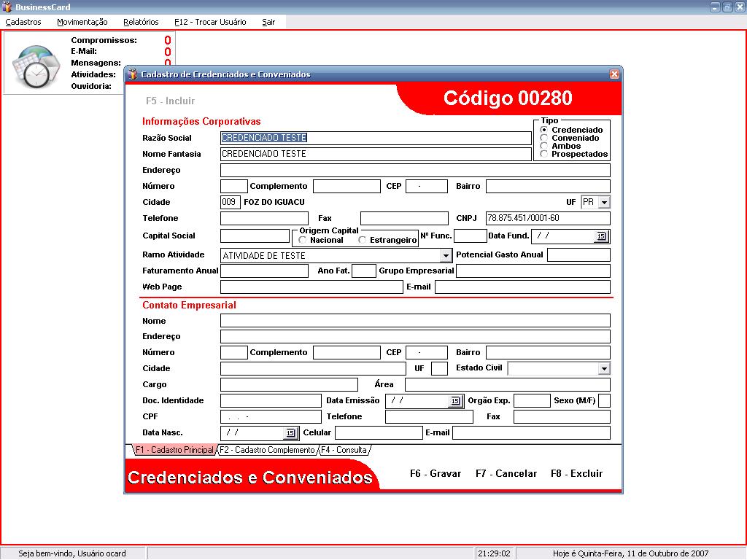Click the corporate Fax field
The height and width of the screenshot is (560, 747).
click(404, 218)
